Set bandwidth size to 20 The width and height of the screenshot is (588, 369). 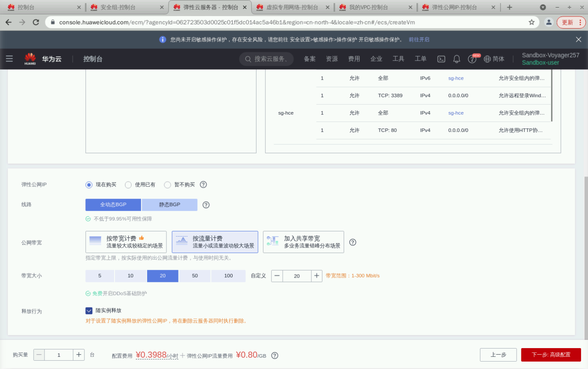point(163,276)
